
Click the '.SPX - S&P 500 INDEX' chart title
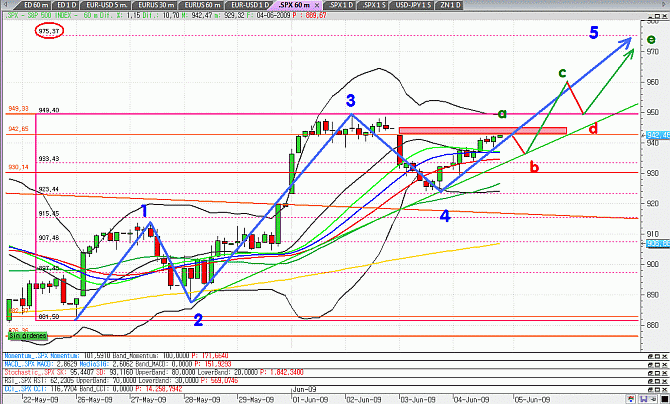pyautogui.click(x=41, y=15)
